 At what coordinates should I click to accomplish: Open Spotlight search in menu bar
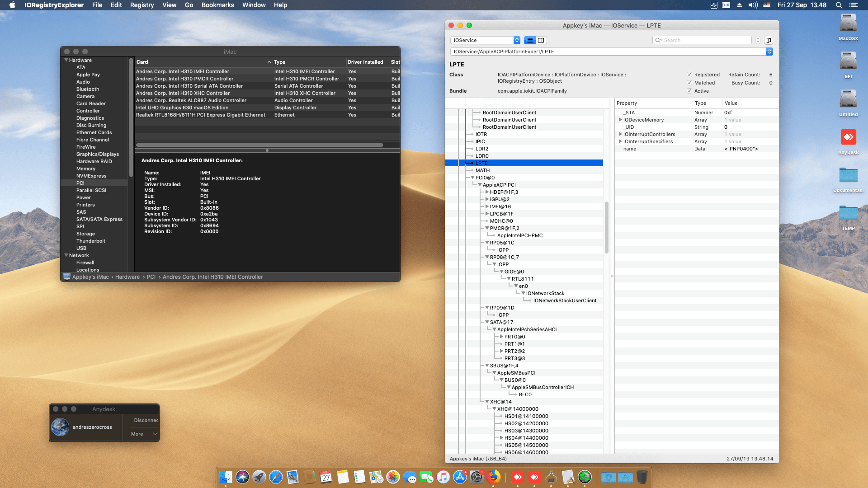[839, 5]
